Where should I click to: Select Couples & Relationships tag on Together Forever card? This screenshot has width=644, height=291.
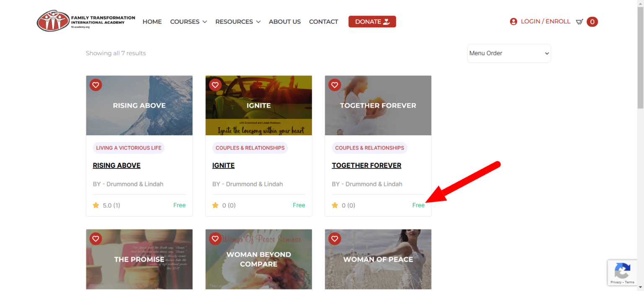[369, 148]
